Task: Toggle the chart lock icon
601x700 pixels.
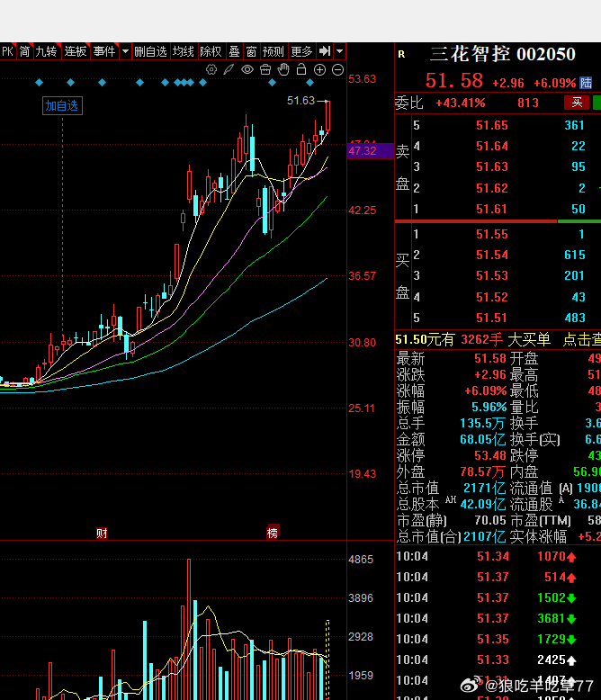Action: point(301,69)
